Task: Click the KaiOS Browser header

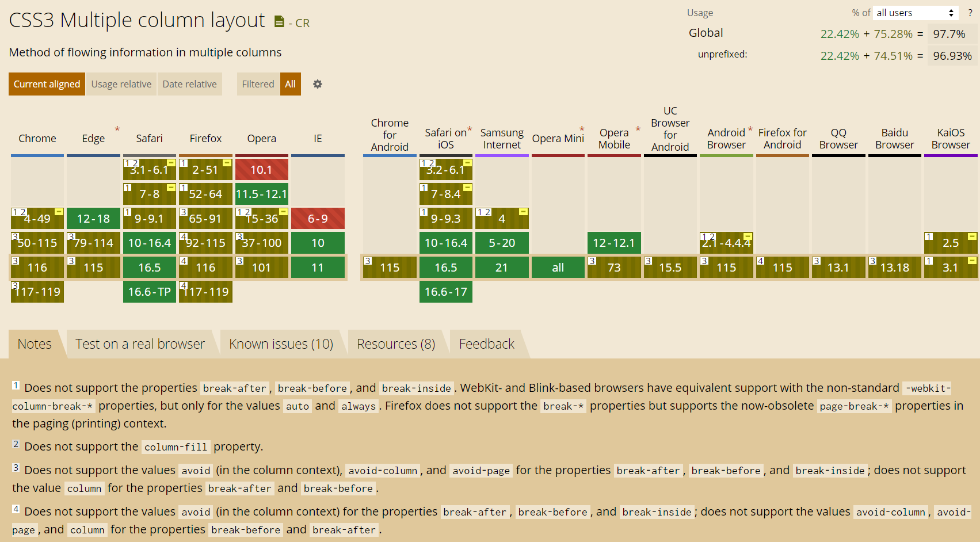Action: (x=951, y=139)
